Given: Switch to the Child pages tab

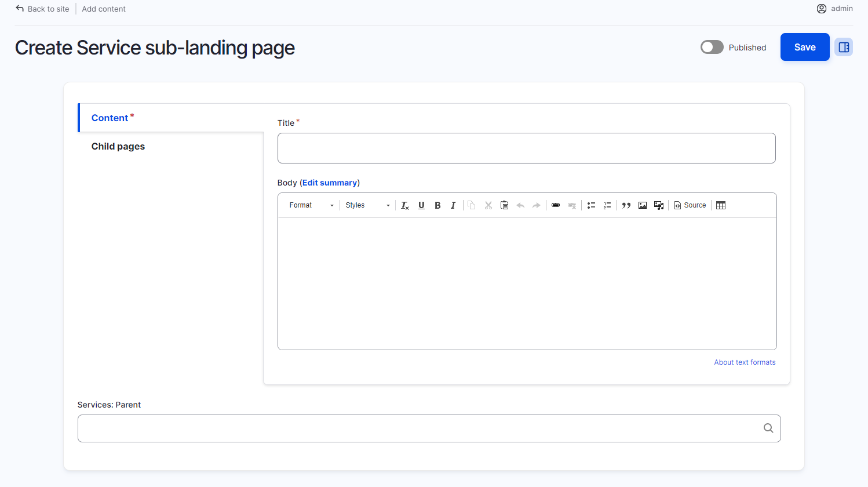Looking at the screenshot, I should coord(171,146).
